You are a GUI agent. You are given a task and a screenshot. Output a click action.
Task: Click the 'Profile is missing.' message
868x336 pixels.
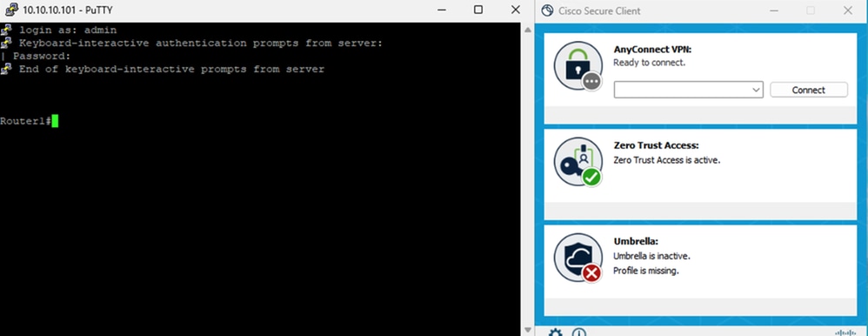pyautogui.click(x=646, y=271)
